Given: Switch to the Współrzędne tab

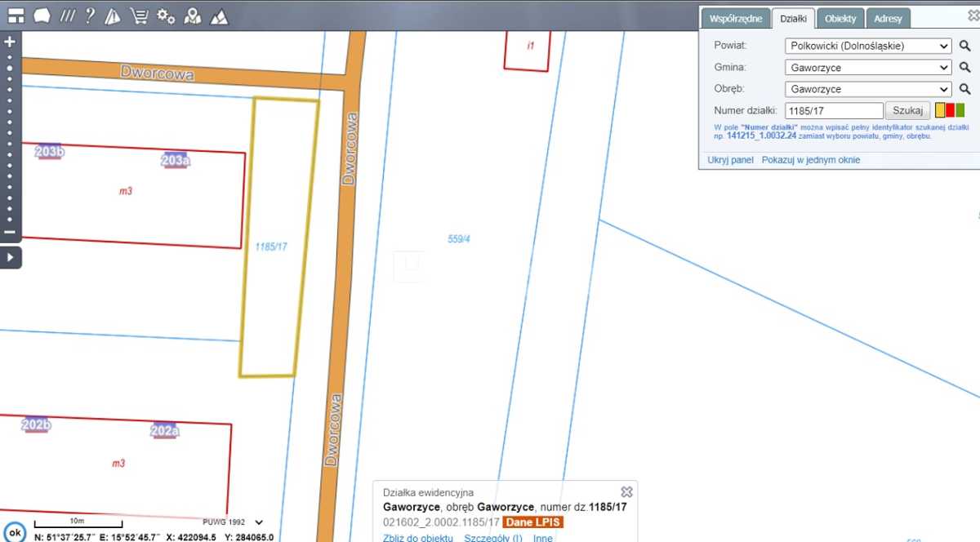Looking at the screenshot, I should click(x=736, y=18).
